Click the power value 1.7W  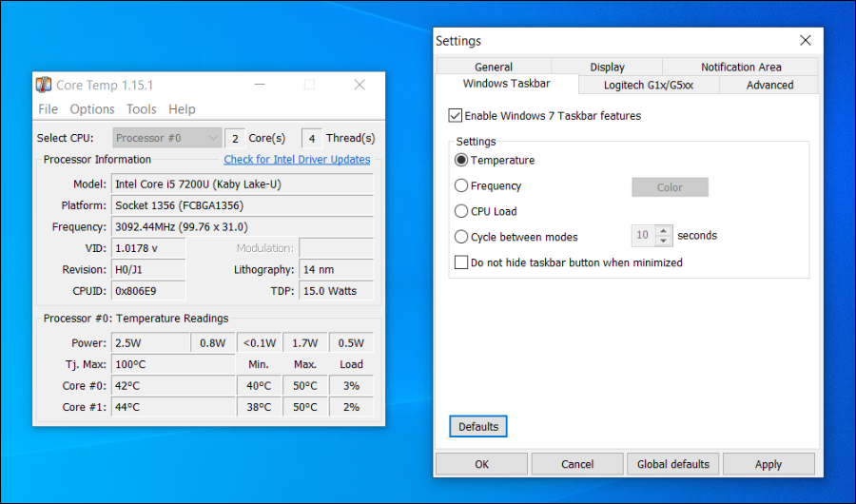tap(305, 343)
